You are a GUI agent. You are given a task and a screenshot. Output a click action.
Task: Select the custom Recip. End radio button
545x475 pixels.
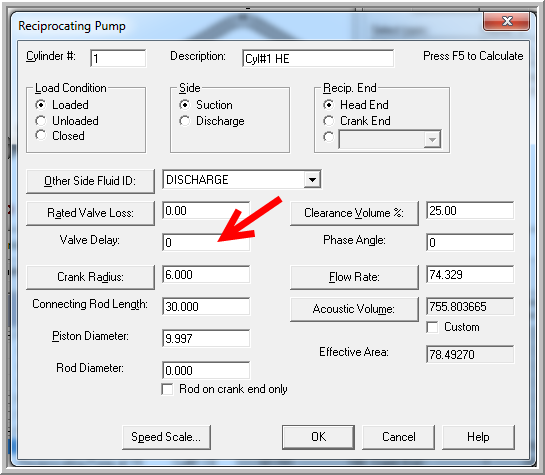tap(328, 137)
